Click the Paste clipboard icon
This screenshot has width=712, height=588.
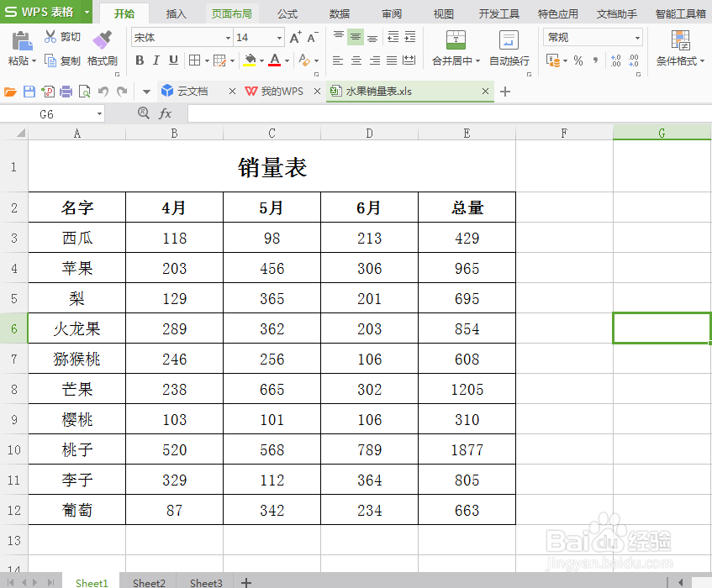[21, 41]
